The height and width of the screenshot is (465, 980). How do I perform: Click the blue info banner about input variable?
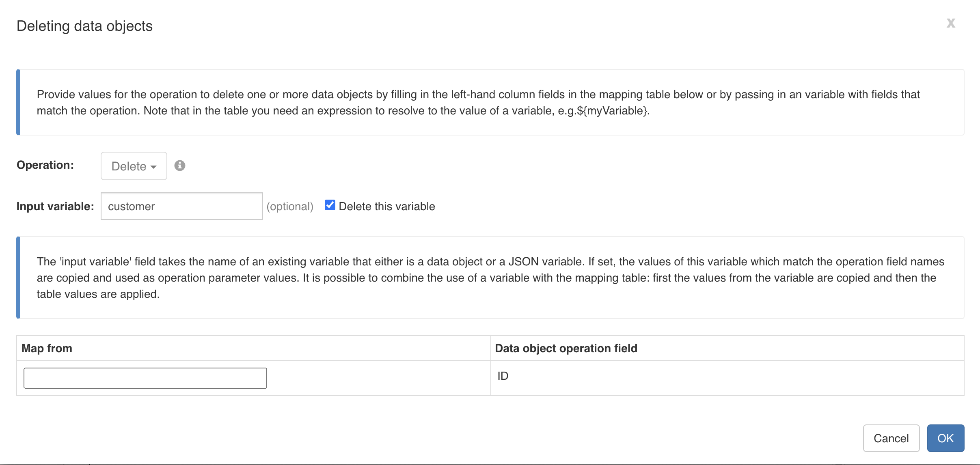coord(487,278)
